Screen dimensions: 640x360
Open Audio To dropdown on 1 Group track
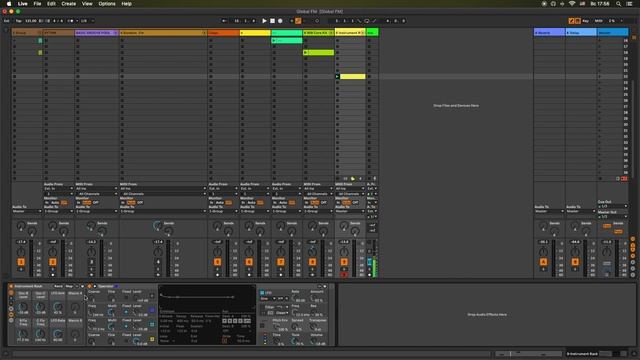[x=27, y=211]
